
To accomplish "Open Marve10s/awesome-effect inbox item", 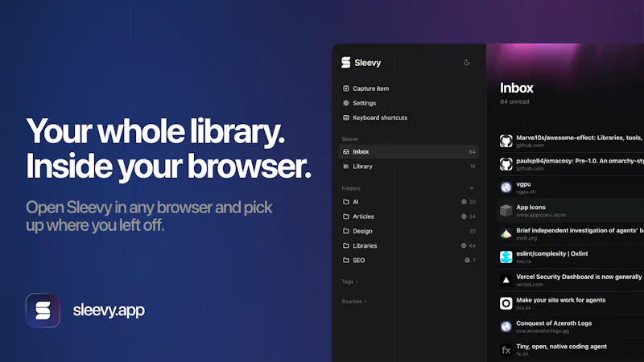I will (x=571, y=142).
